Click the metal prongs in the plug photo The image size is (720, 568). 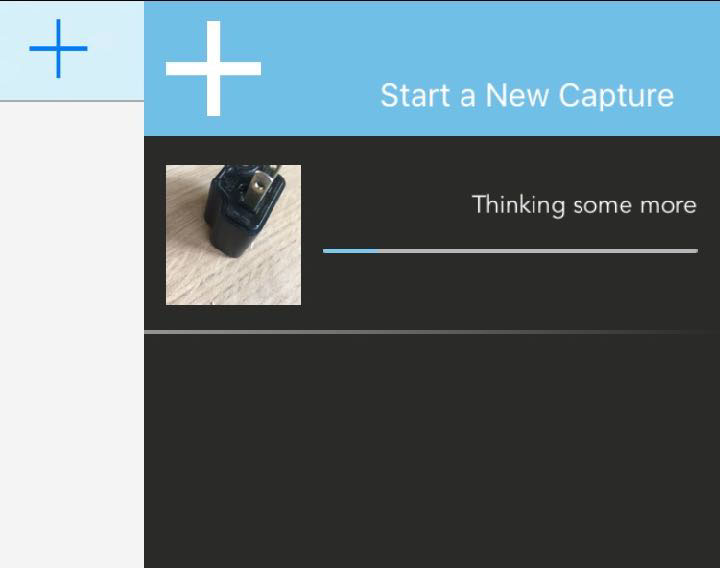point(261,187)
